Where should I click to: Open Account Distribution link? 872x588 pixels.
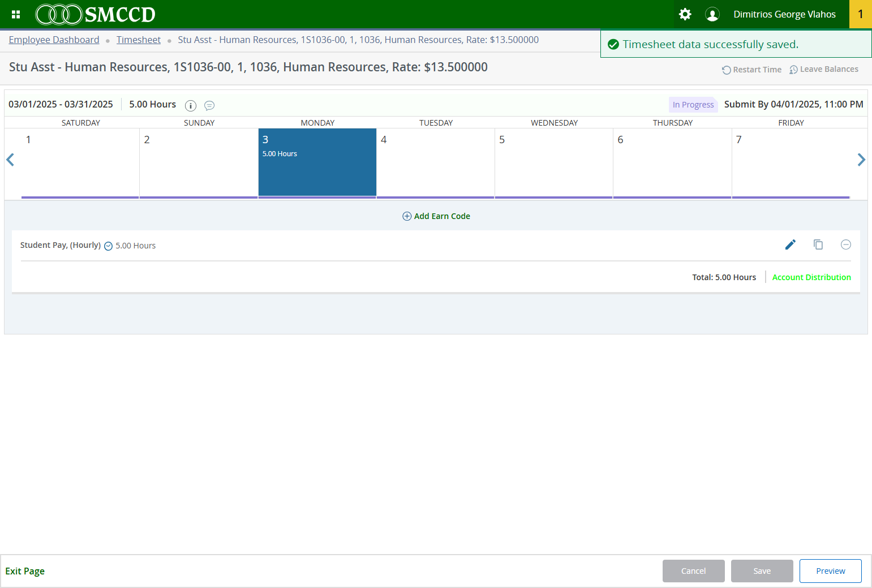click(811, 277)
